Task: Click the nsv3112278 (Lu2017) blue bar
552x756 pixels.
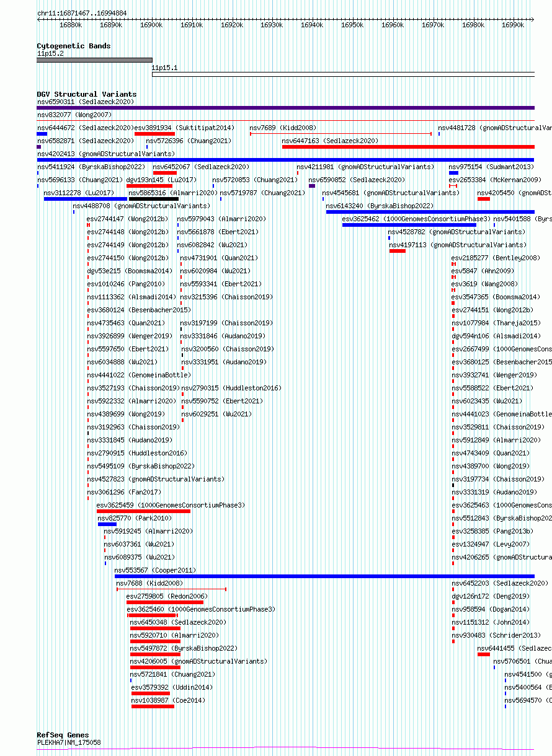Action: click(x=86, y=199)
